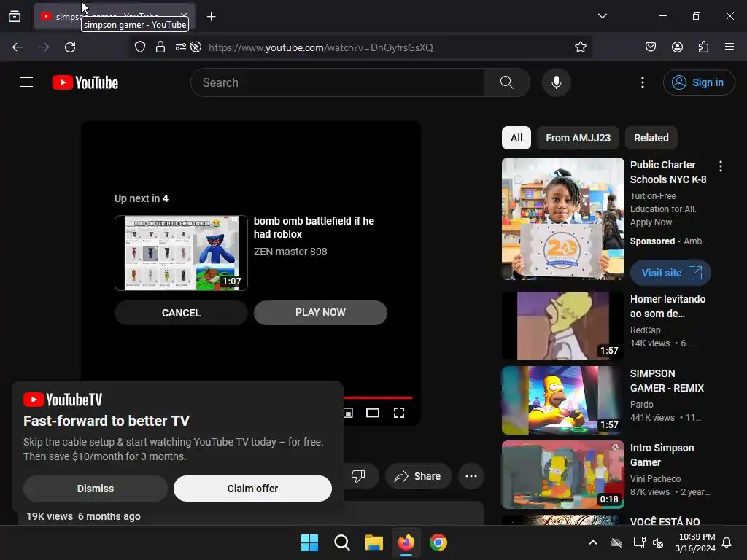Viewport: 747px width, 560px height.
Task: Open Firefox extensions puzzle icon
Action: [x=703, y=47]
